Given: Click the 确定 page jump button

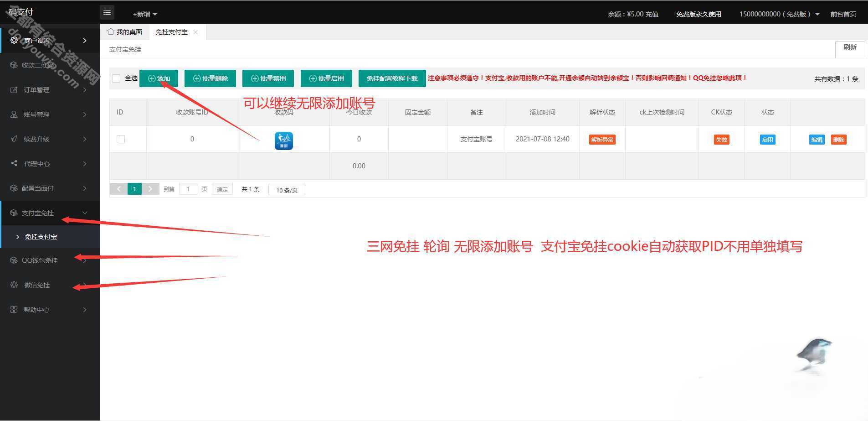Looking at the screenshot, I should click(x=222, y=189).
